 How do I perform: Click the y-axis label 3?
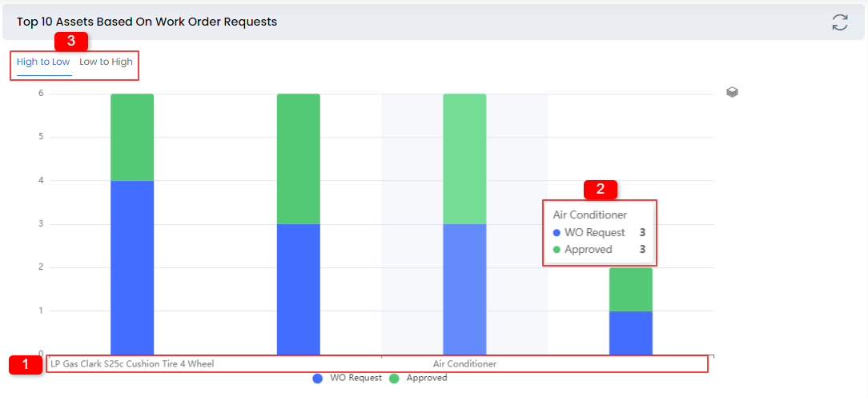40,224
